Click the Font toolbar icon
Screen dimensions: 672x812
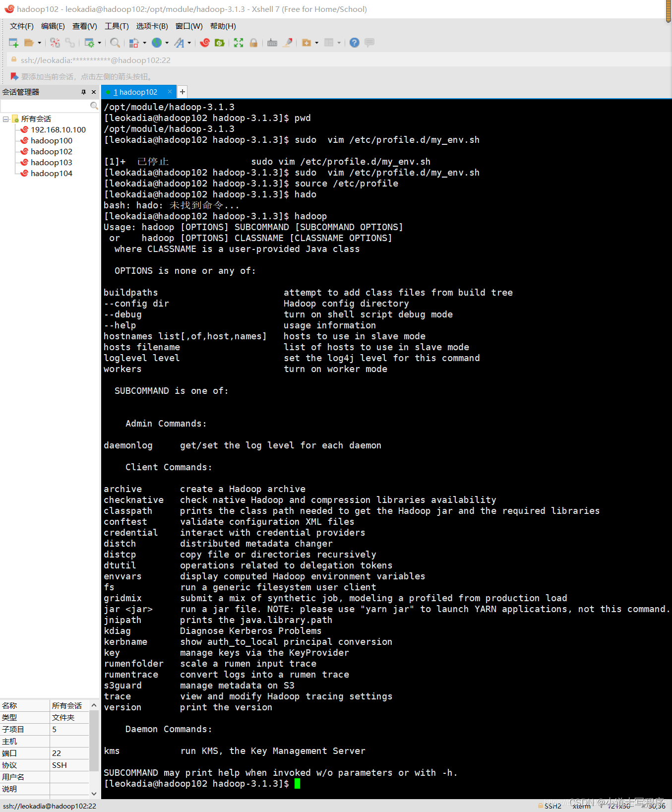(x=179, y=43)
